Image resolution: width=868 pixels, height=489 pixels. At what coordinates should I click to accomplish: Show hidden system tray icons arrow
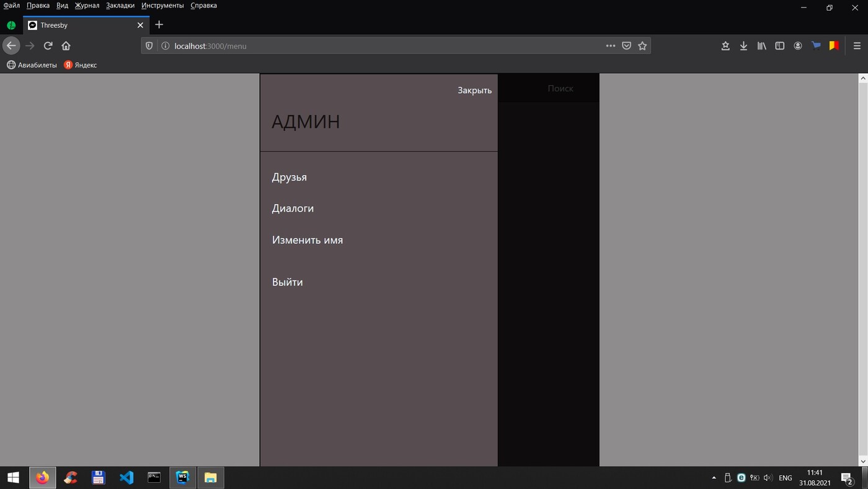pos(714,478)
